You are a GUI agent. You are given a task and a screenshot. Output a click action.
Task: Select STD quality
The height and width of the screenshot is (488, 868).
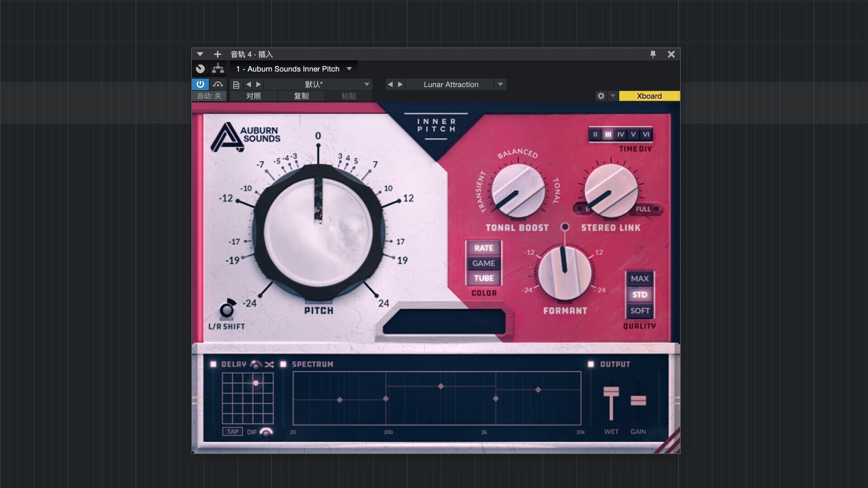(x=640, y=295)
